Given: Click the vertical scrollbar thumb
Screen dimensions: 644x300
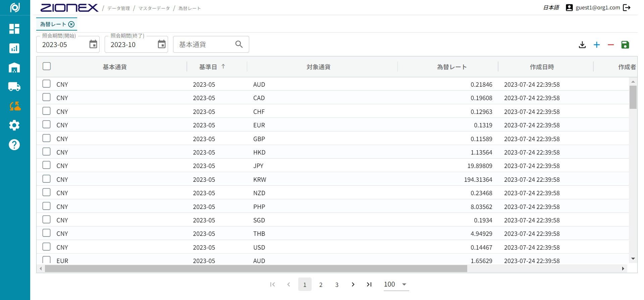Looking at the screenshot, I should (633, 97).
